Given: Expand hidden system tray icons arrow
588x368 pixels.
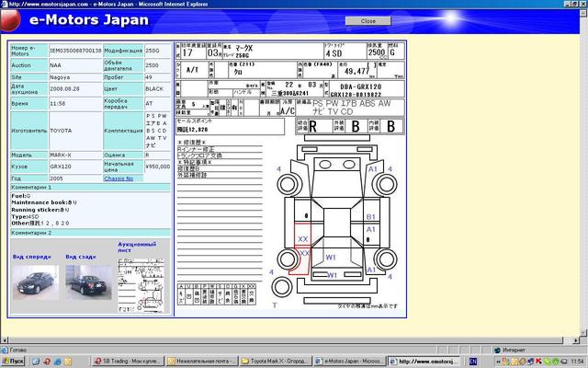Looking at the screenshot, I should [x=498, y=362].
